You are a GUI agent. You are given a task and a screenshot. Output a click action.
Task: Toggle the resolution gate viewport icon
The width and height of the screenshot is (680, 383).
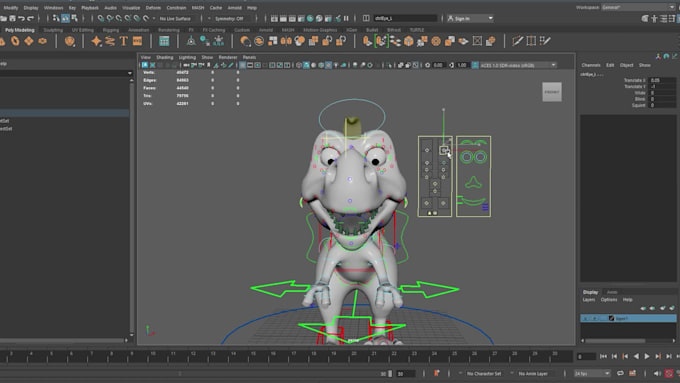258,65
